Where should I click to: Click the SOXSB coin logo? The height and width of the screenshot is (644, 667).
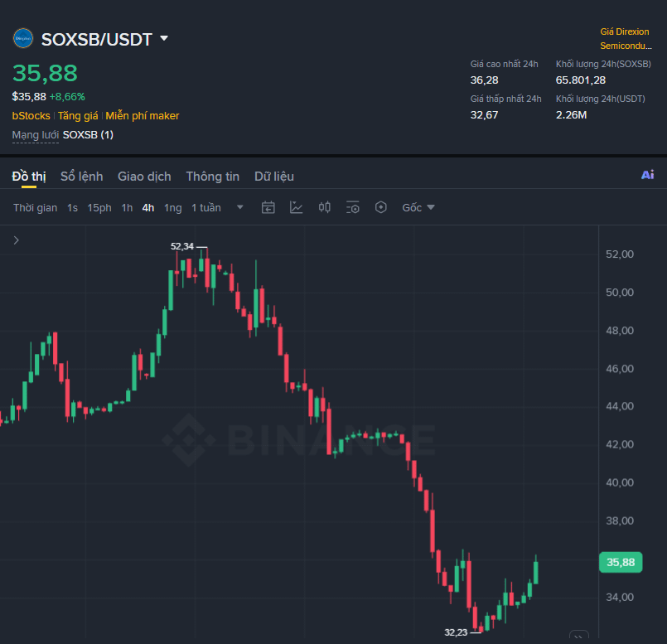click(x=23, y=38)
